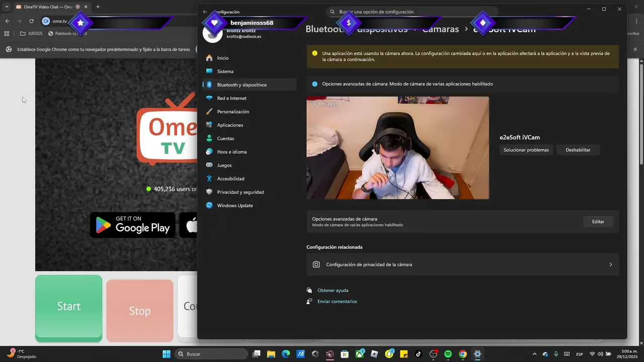The height and width of the screenshot is (362, 644).
Task: Close the OmeTV Video Chat tab
Action: 86,7
